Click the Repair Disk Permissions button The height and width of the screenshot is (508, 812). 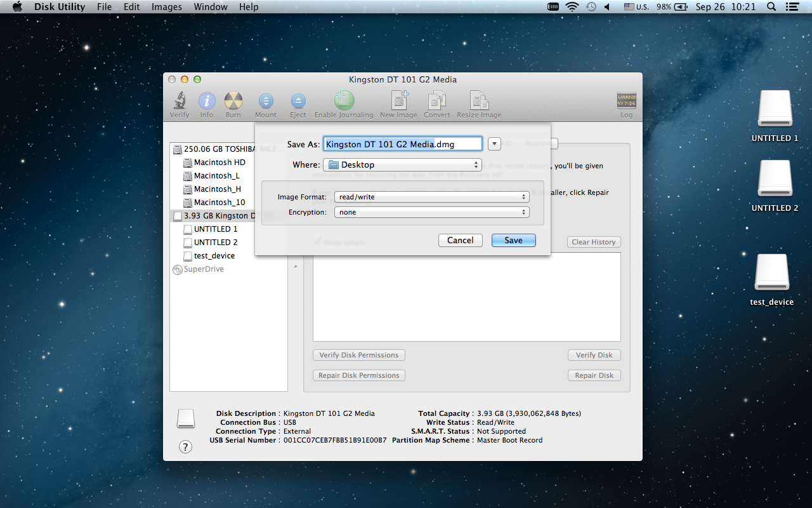(x=359, y=375)
